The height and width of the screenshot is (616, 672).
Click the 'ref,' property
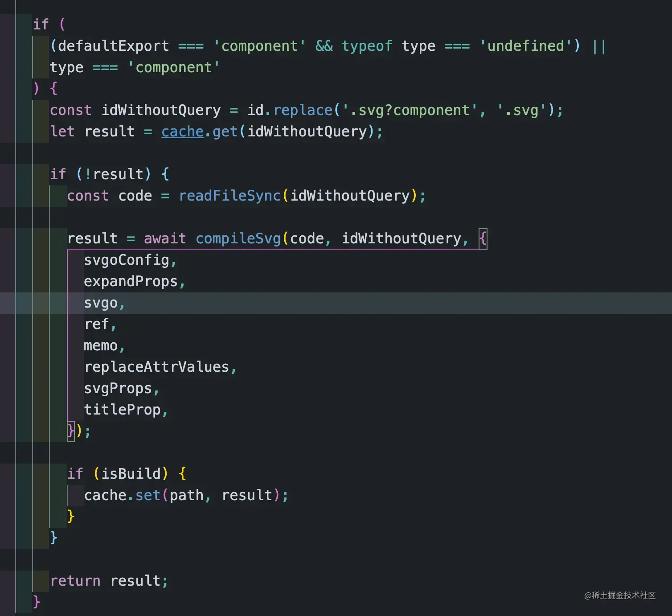[x=100, y=324]
